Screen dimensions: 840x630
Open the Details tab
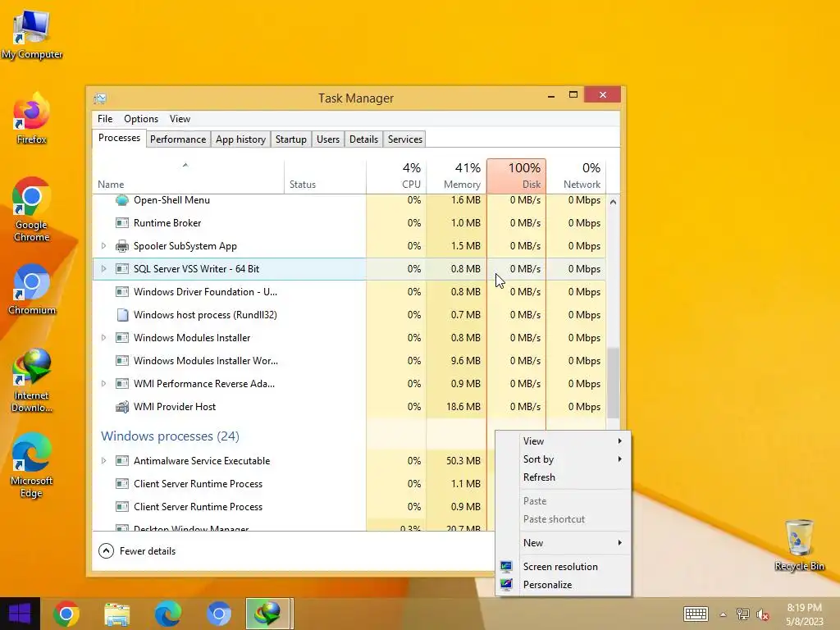coord(363,139)
